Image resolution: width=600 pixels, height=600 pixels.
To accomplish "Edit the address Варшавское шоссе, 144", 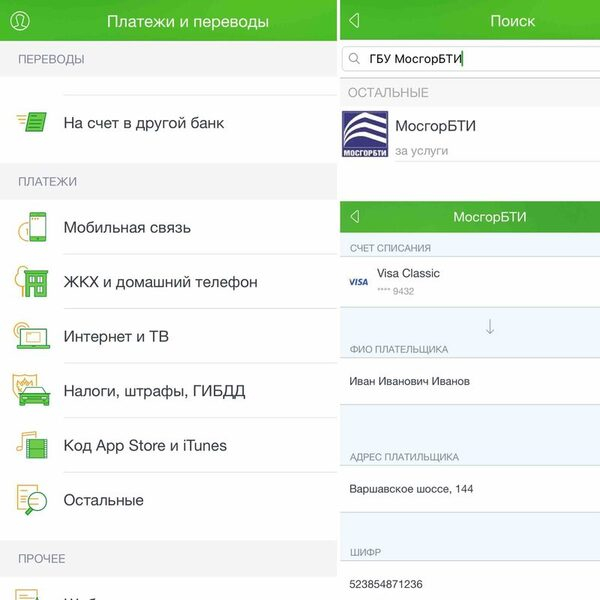I will (x=470, y=489).
